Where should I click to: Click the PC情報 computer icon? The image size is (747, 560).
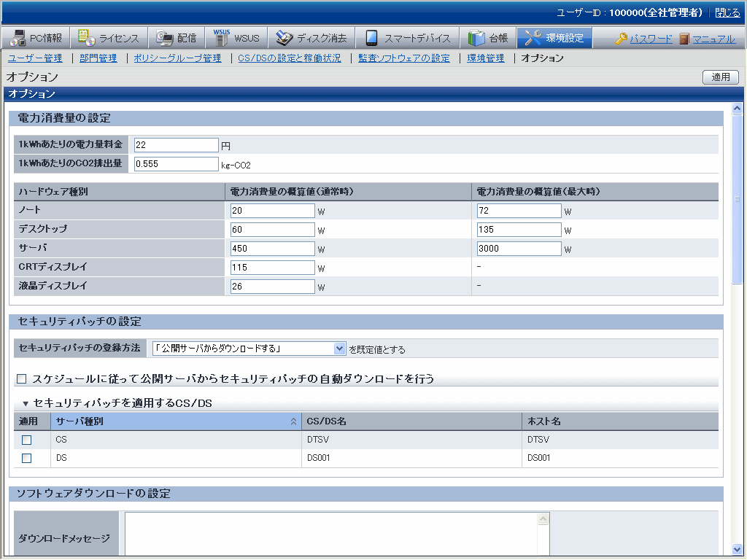[x=18, y=38]
